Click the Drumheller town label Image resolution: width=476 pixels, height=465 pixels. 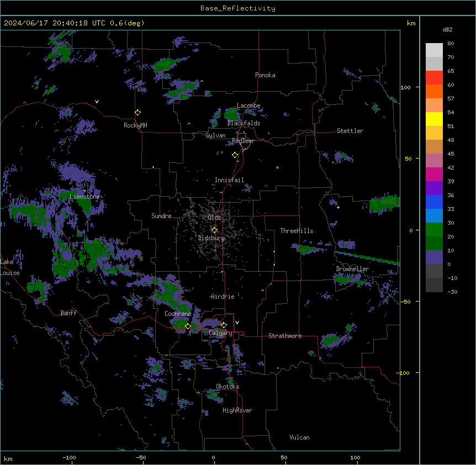(352, 269)
